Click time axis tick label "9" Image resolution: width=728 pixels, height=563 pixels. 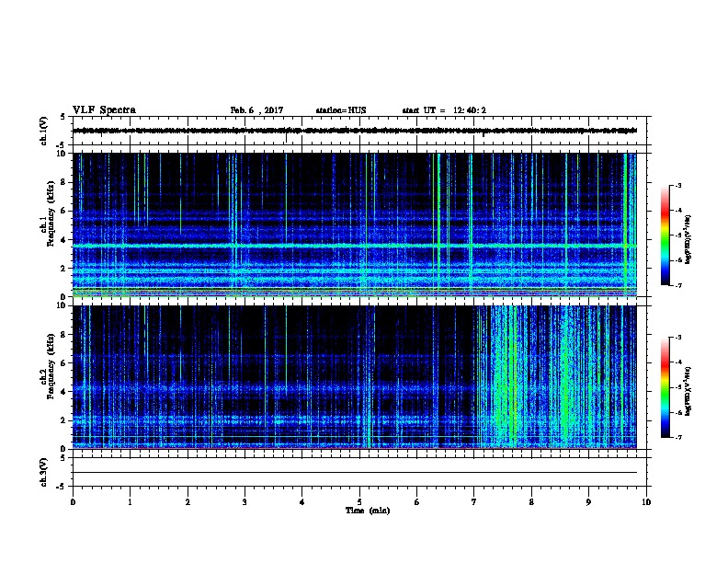[x=588, y=502]
